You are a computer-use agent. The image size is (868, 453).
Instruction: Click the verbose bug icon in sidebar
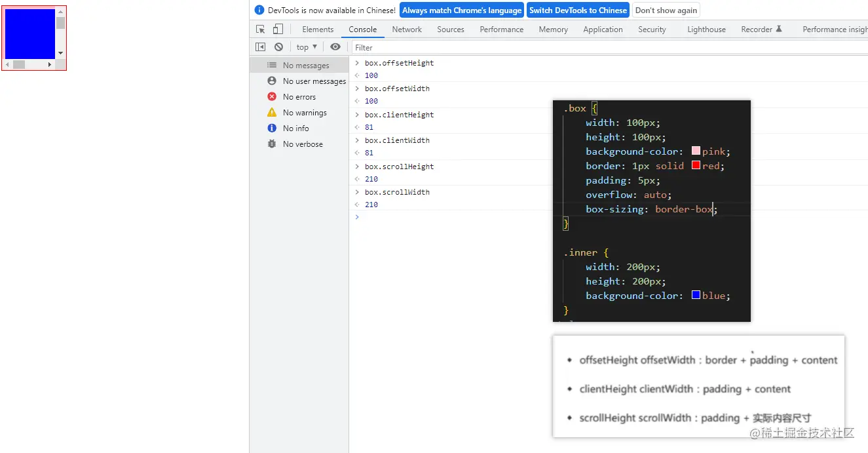click(x=272, y=144)
